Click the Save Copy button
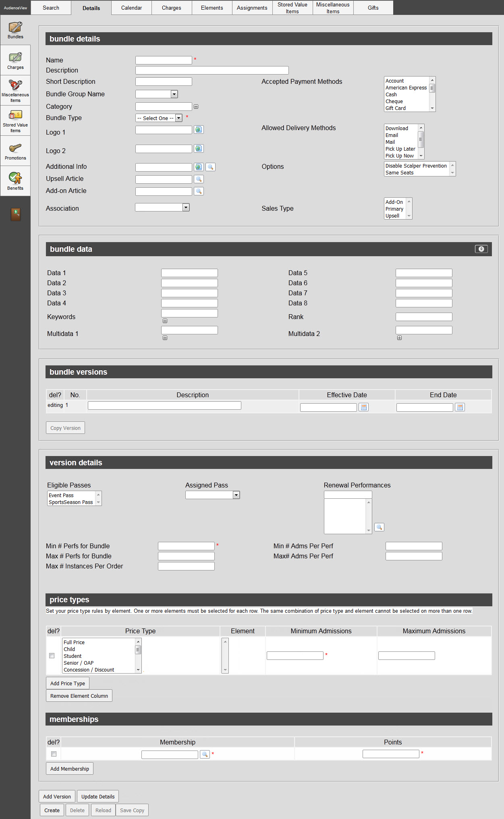 132,810
